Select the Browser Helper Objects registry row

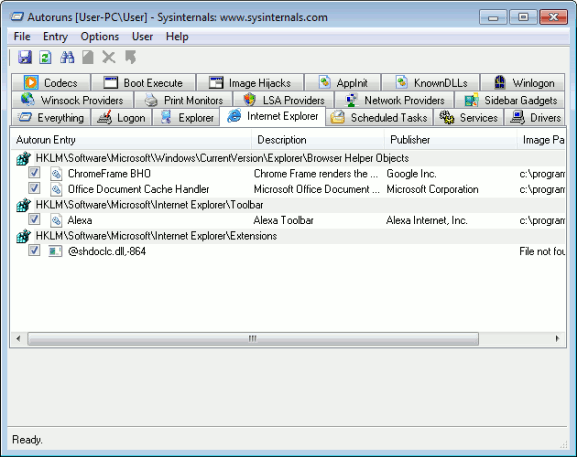pos(288,158)
